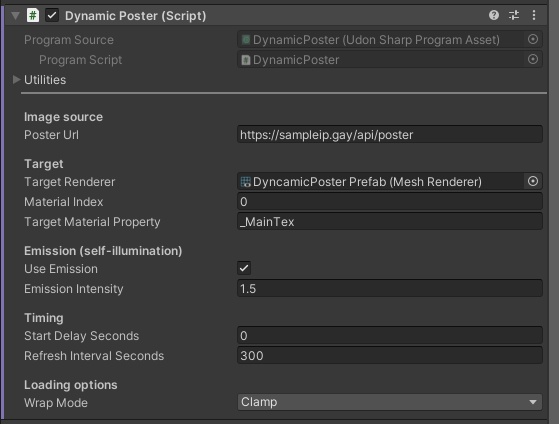Click the Emission Intensity label
This screenshot has width=559, height=424.
(x=74, y=289)
